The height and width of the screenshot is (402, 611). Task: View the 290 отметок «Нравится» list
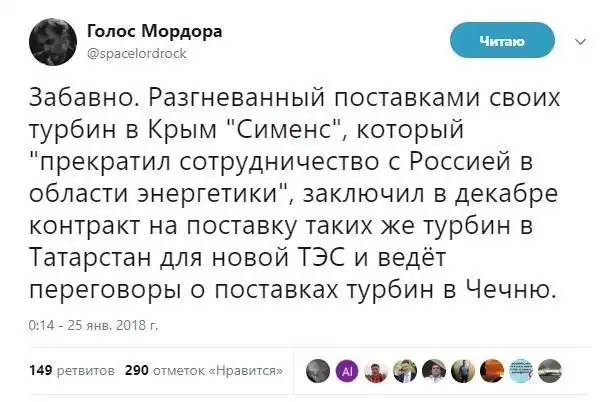pos(204,371)
